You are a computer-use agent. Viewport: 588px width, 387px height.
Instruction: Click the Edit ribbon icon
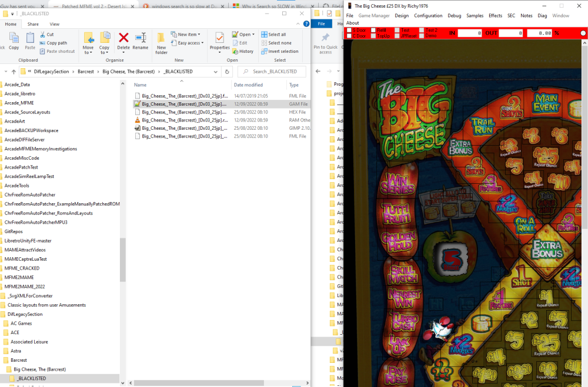[235, 43]
